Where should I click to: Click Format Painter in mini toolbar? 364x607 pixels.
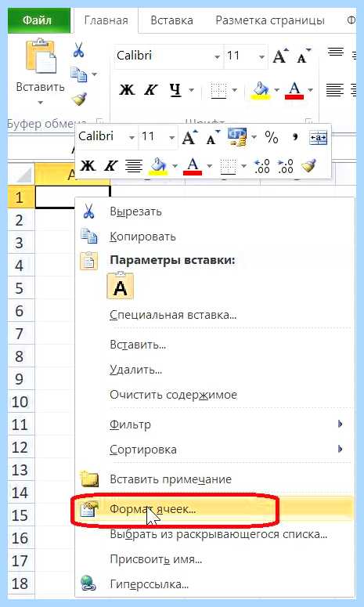308,166
